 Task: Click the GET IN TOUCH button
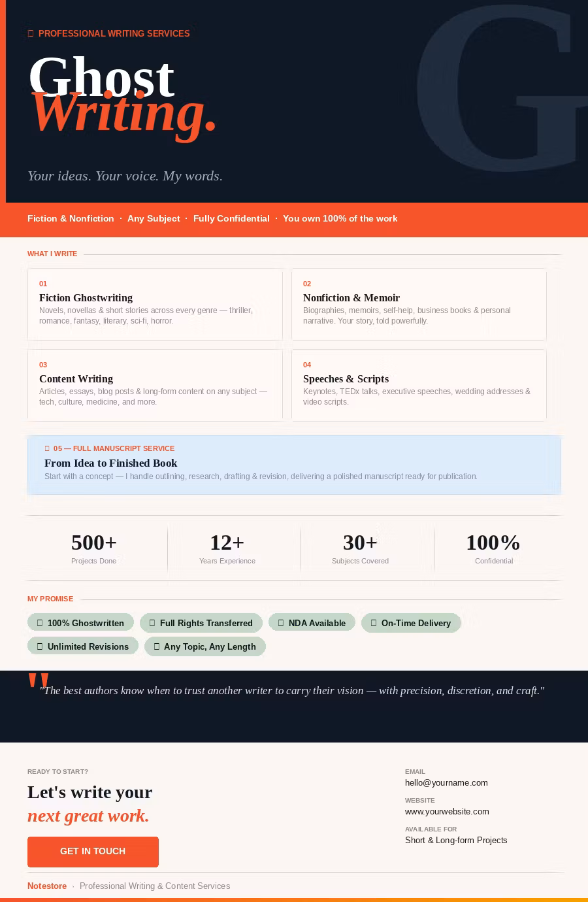(93, 852)
